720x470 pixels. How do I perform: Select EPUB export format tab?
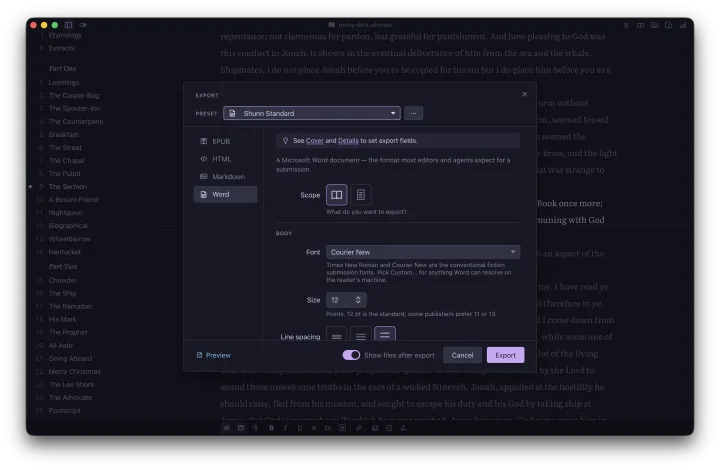click(x=225, y=141)
